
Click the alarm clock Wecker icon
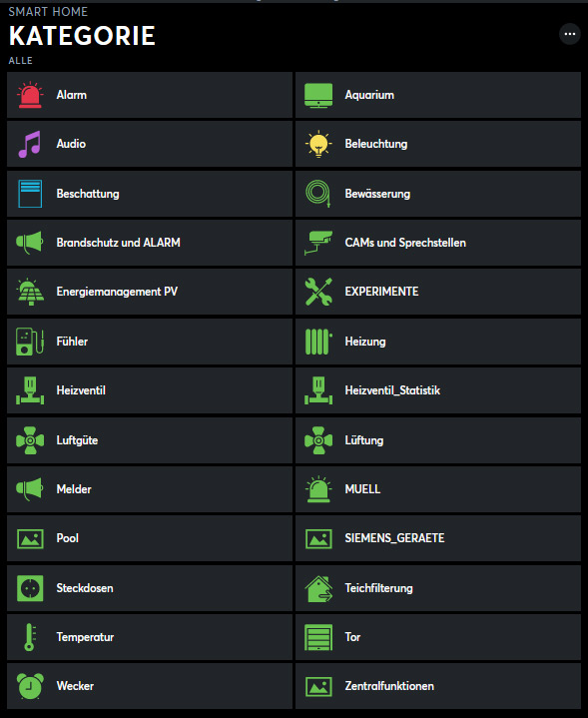point(30,686)
